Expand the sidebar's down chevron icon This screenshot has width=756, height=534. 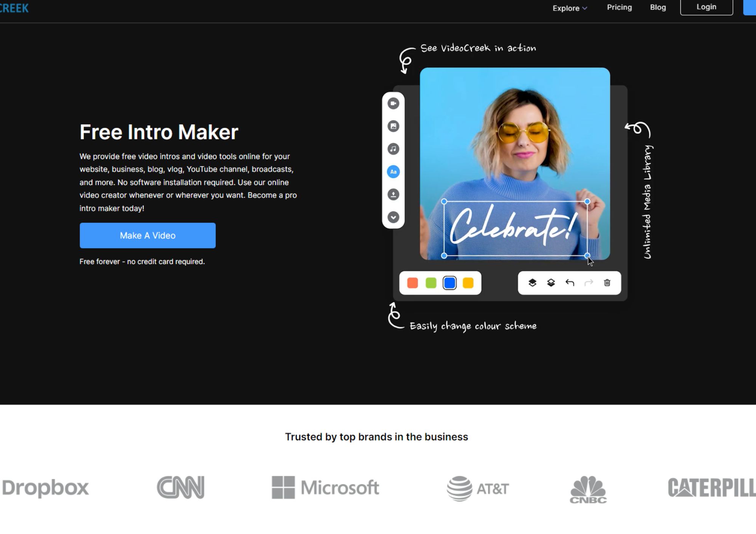(x=393, y=217)
